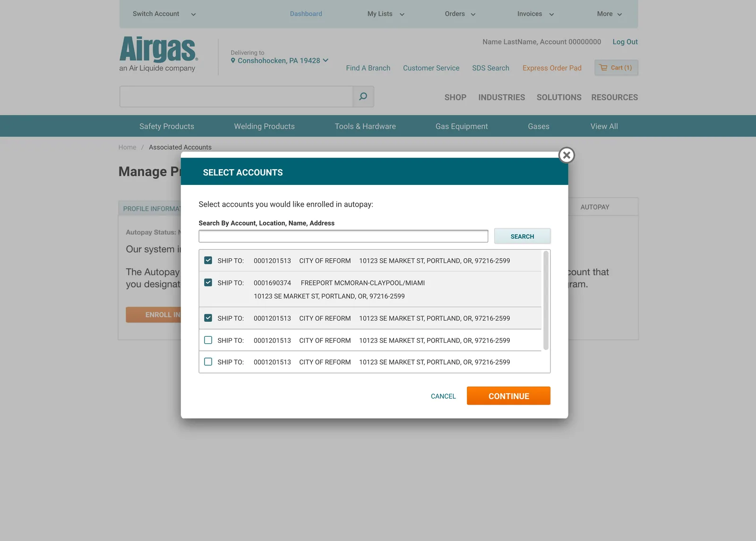Screen dimensions: 756x541
Task: Click the CONTINUE button
Action: [x=508, y=396]
